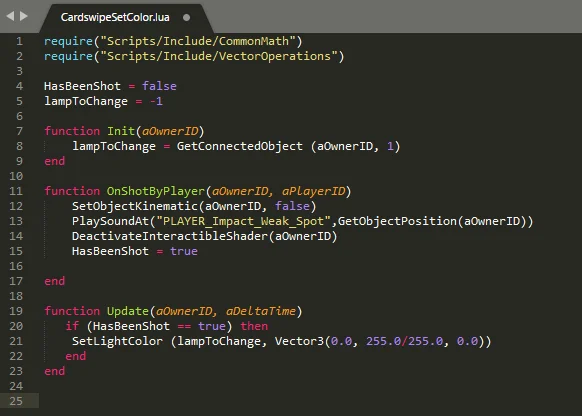This screenshot has width=582, height=416.
Task: Go to the previous tab using left arrow
Action: click(10, 16)
